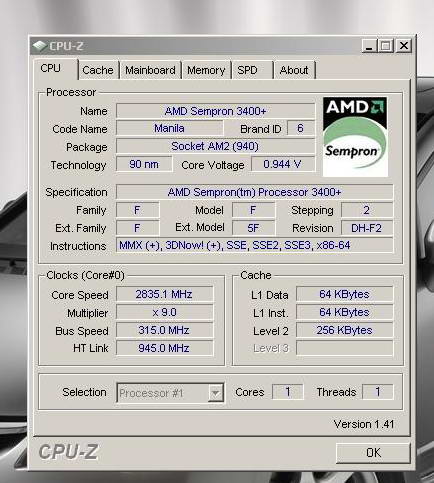The height and width of the screenshot is (483, 434).
Task: Select the Memory tab
Action: point(206,70)
